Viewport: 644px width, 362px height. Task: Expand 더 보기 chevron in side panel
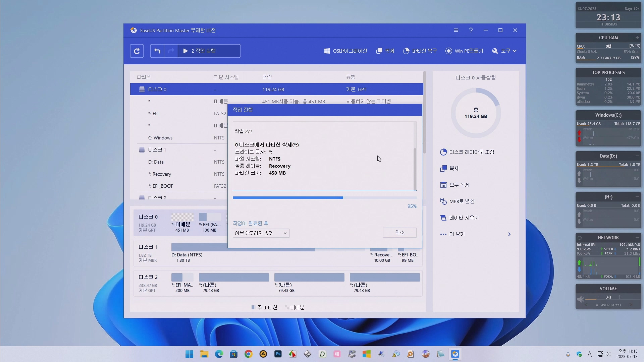click(x=509, y=234)
